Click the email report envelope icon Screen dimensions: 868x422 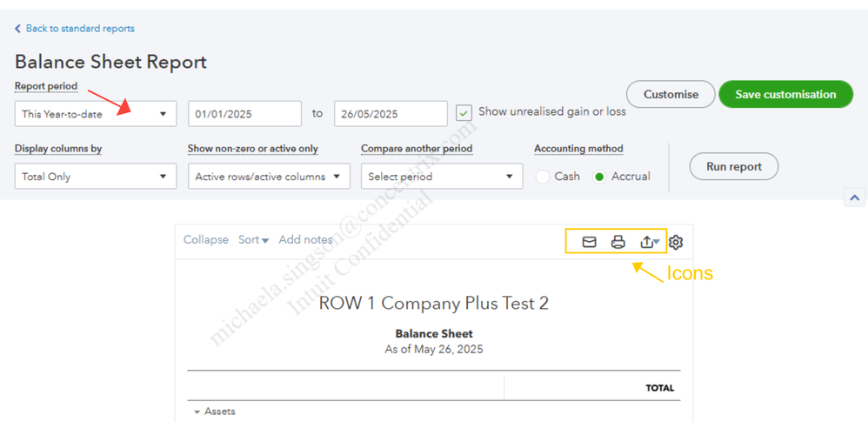(589, 242)
